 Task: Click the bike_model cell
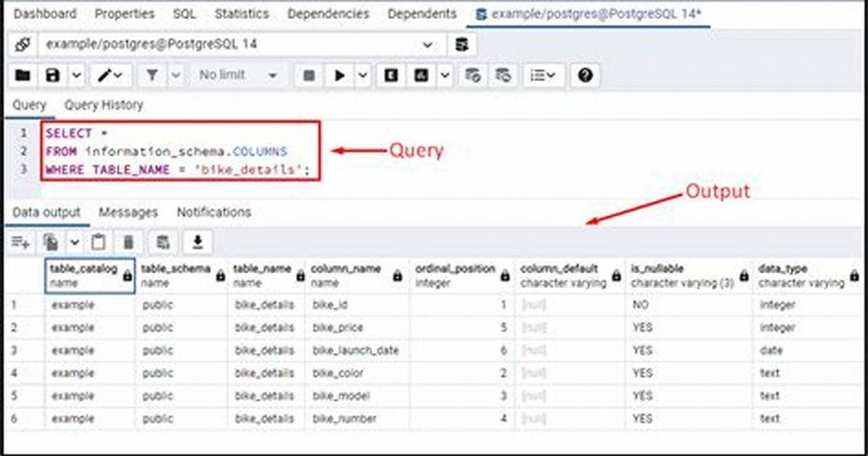(x=357, y=396)
